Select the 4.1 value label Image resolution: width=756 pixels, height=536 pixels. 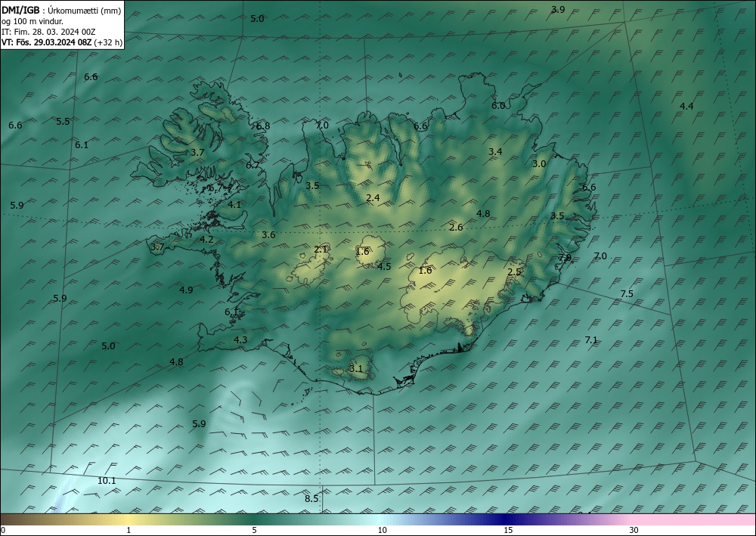[234, 204]
